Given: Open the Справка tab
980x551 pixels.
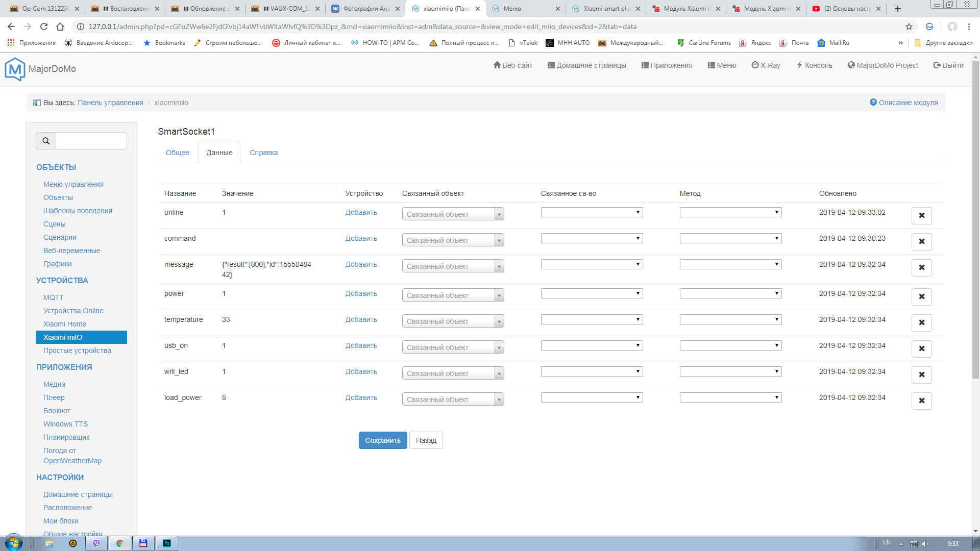Looking at the screenshot, I should [x=263, y=153].
